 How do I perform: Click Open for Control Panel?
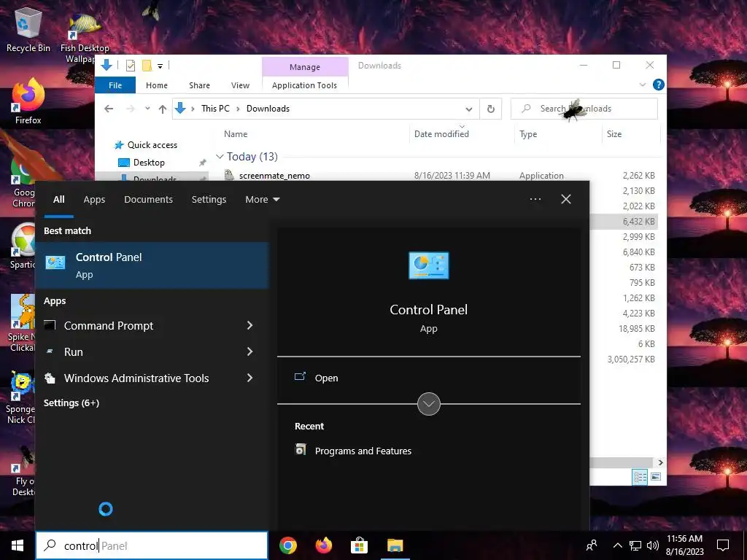326,378
